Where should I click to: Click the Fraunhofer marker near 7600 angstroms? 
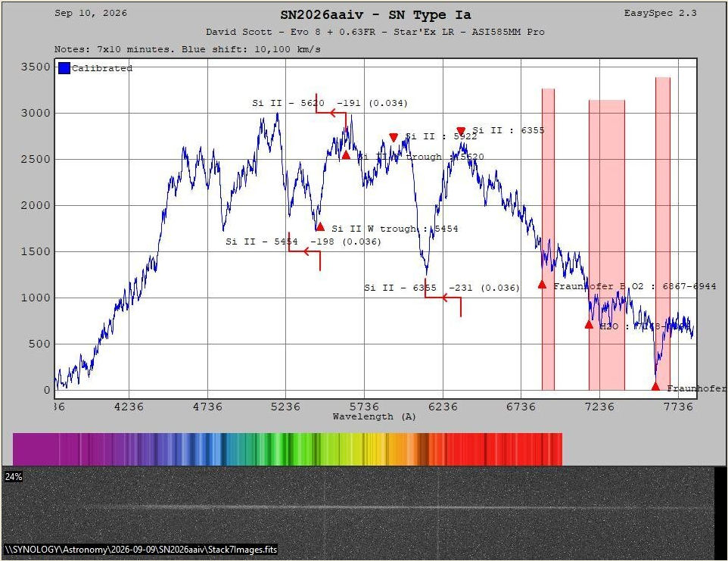(x=655, y=386)
